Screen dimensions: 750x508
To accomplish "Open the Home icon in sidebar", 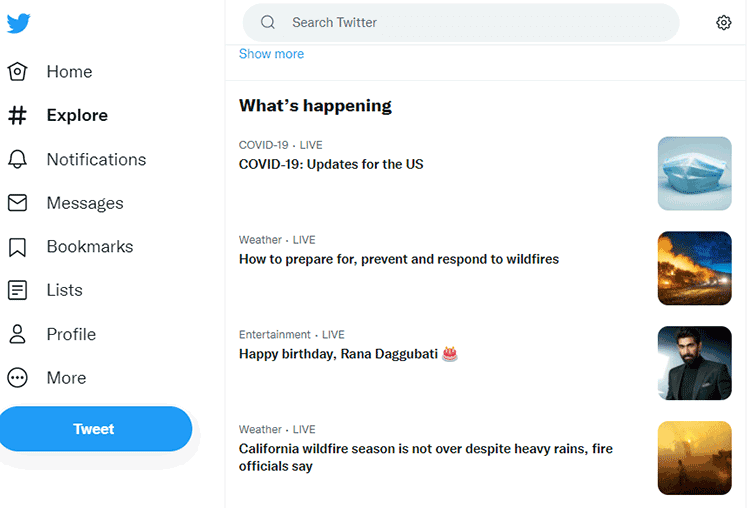I will tap(17, 72).
